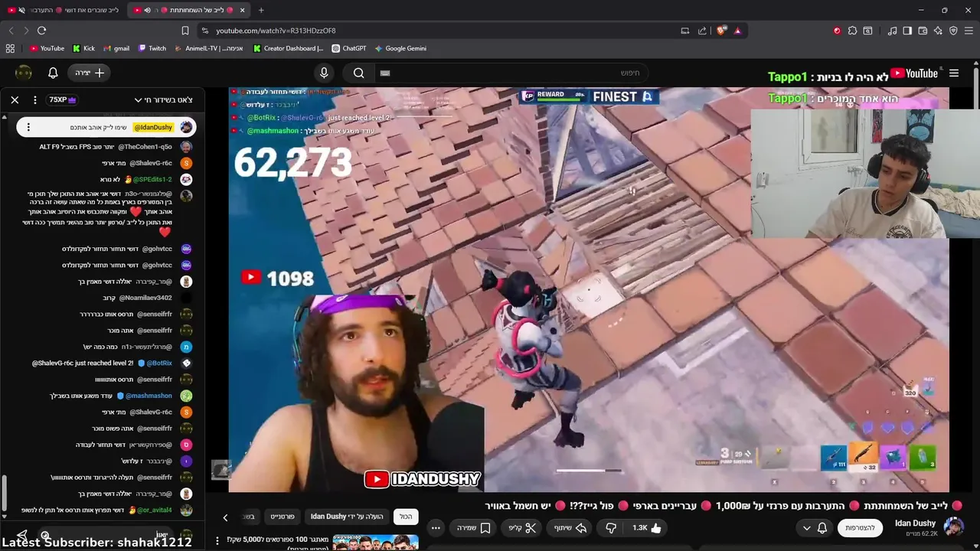Open Brave Shields lion icon
The image size is (980, 551).
click(x=721, y=31)
